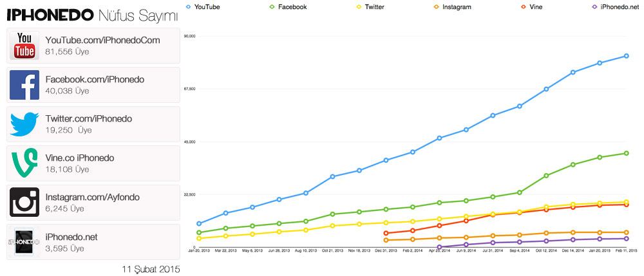Open the YouTube.com/iPhonedoCom link

[102, 40]
